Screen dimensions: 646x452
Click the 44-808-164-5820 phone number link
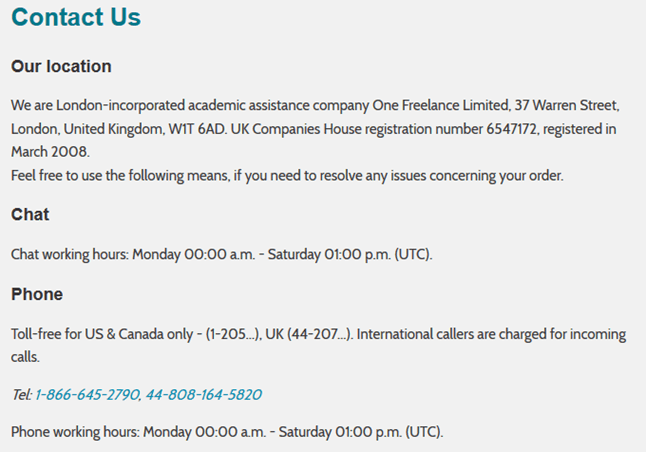(204, 395)
